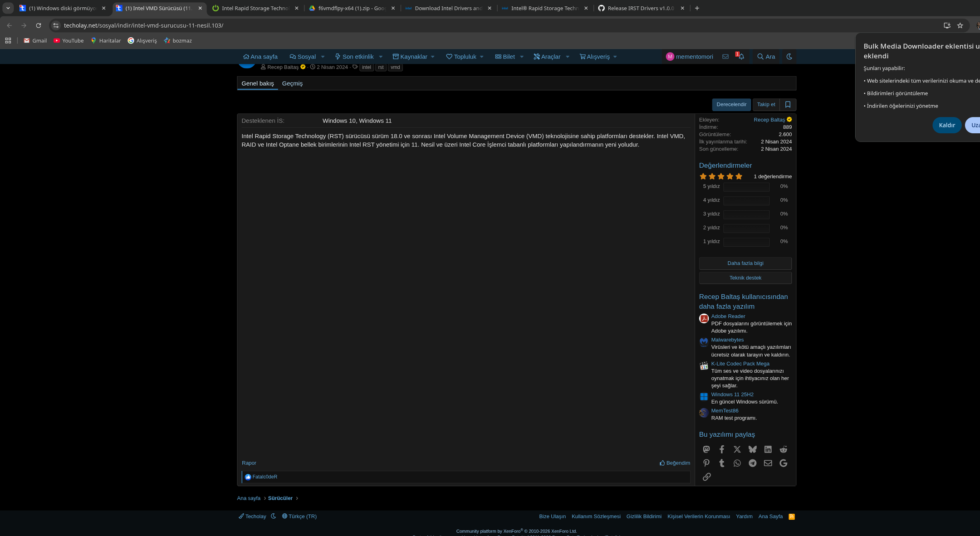Click the address bar URL field
The height and width of the screenshot is (536, 980).
click(499, 25)
